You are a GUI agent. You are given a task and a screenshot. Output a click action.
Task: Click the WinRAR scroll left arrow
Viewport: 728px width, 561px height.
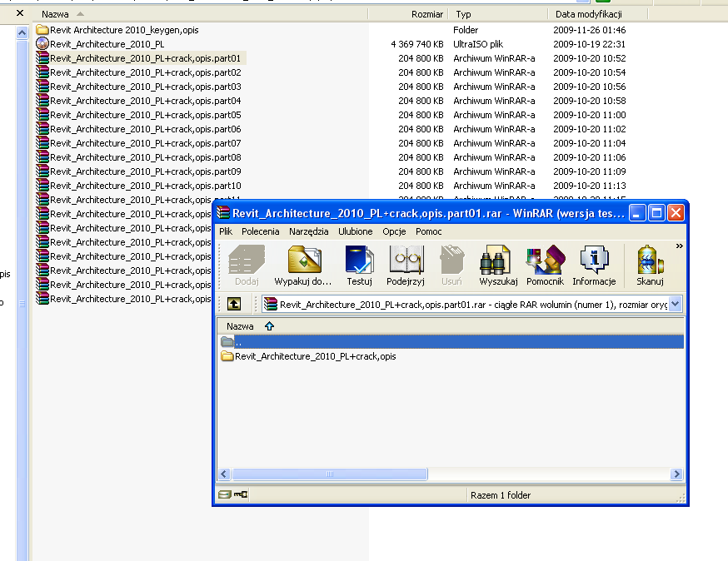(x=224, y=474)
